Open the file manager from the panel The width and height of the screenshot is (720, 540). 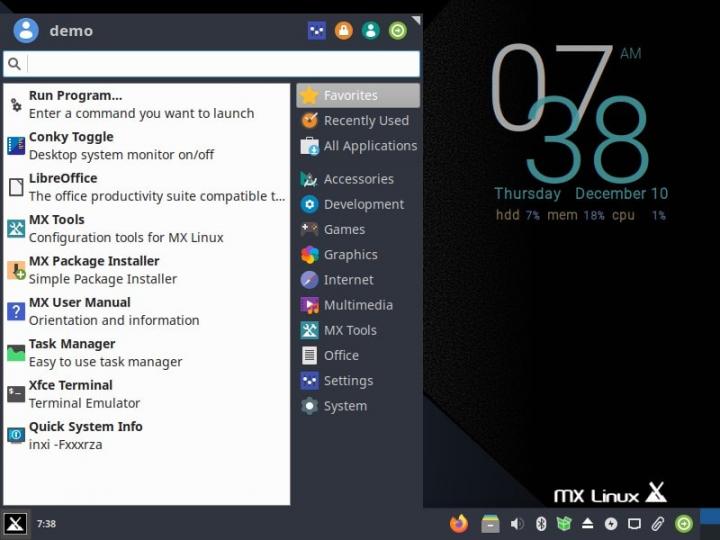(x=490, y=523)
